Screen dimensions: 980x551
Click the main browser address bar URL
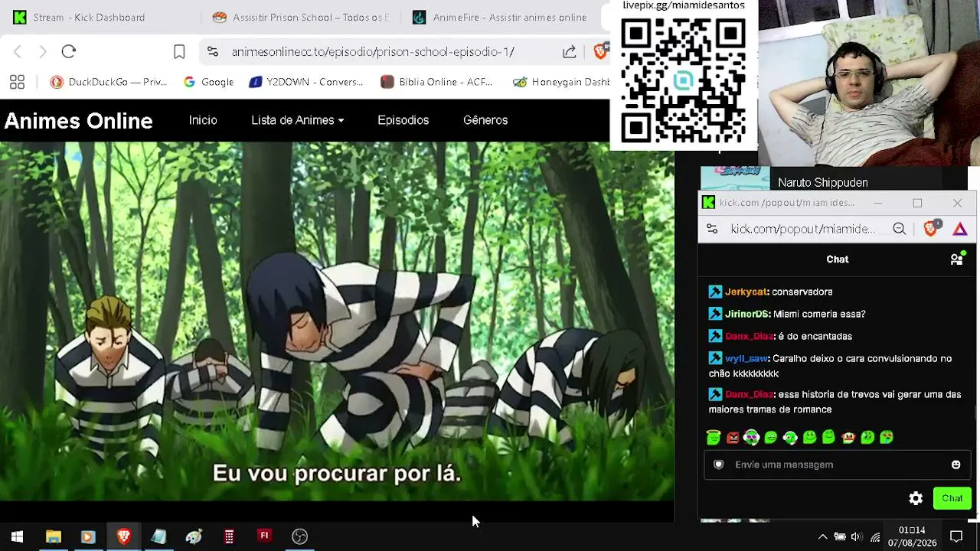tap(373, 52)
